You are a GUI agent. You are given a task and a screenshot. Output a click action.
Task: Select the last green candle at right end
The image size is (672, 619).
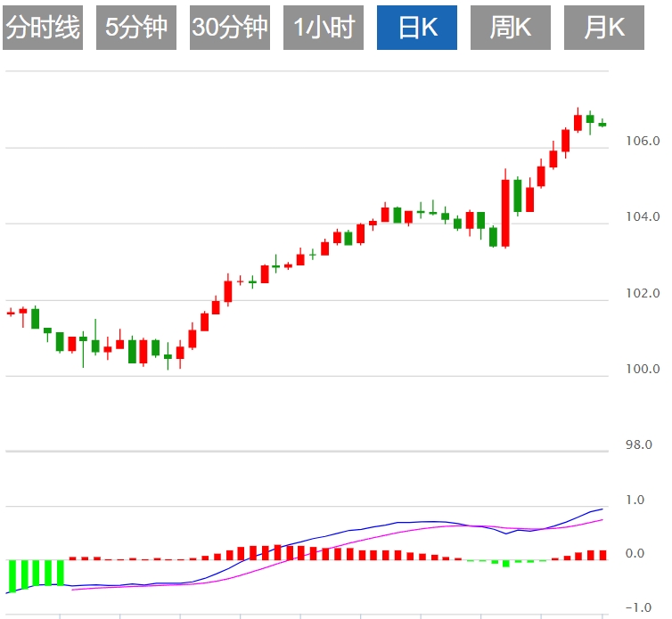[602, 124]
